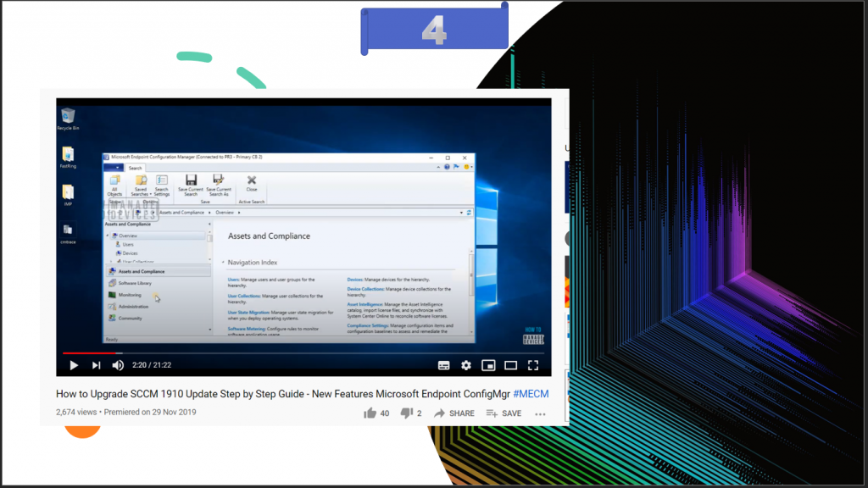Open the SHARE option

[x=454, y=413]
